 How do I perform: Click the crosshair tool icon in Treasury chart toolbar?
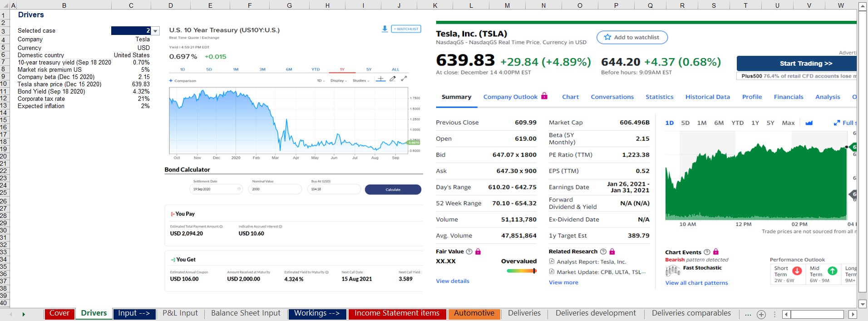click(x=381, y=79)
